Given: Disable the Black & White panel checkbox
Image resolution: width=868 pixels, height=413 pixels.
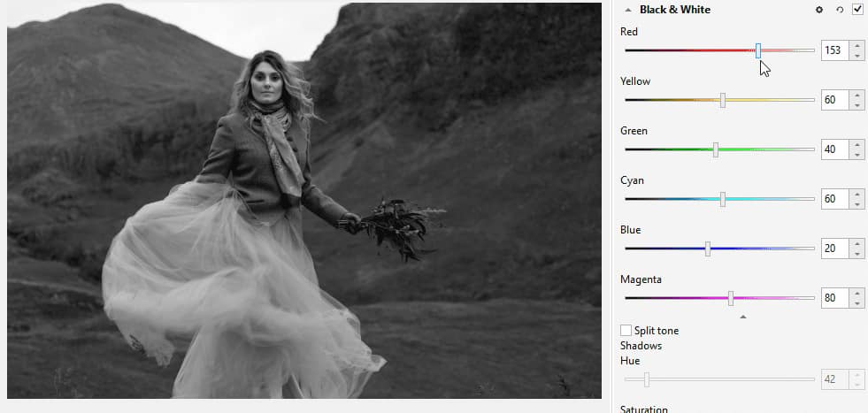Looking at the screenshot, I should (856, 10).
